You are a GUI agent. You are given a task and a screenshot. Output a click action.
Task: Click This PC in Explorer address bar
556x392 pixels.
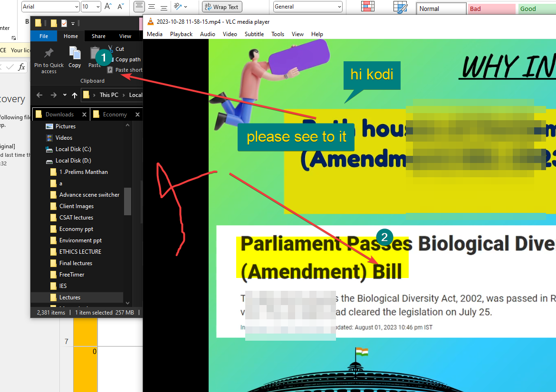coord(109,95)
